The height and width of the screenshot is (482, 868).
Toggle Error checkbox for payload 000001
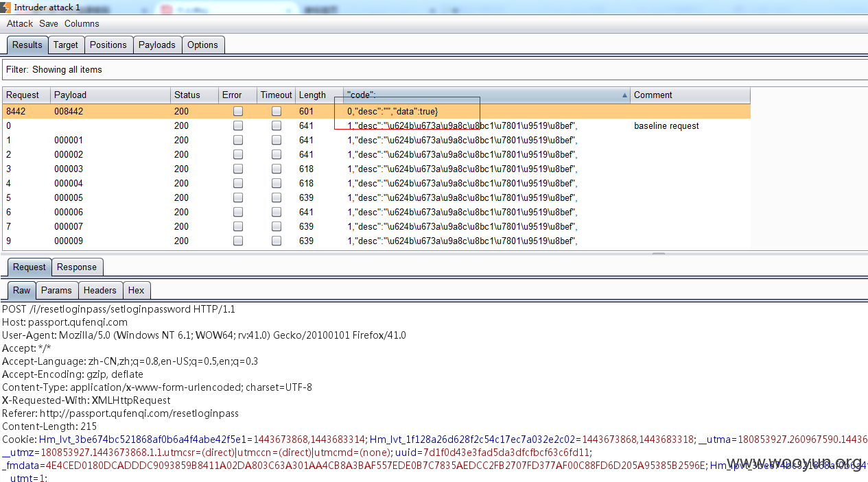(237, 140)
